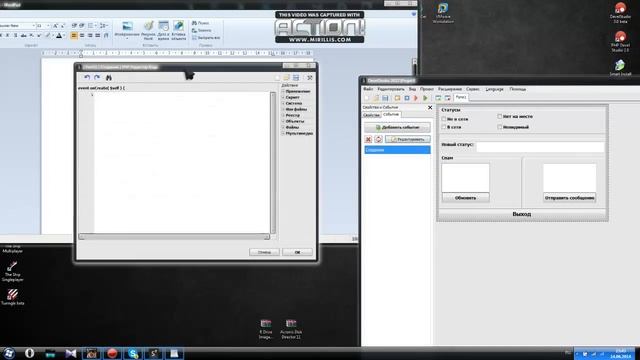Click the red arrow icon in DevelStudio toolbar
This screenshot has width=640, height=360.
pyautogui.click(x=416, y=98)
